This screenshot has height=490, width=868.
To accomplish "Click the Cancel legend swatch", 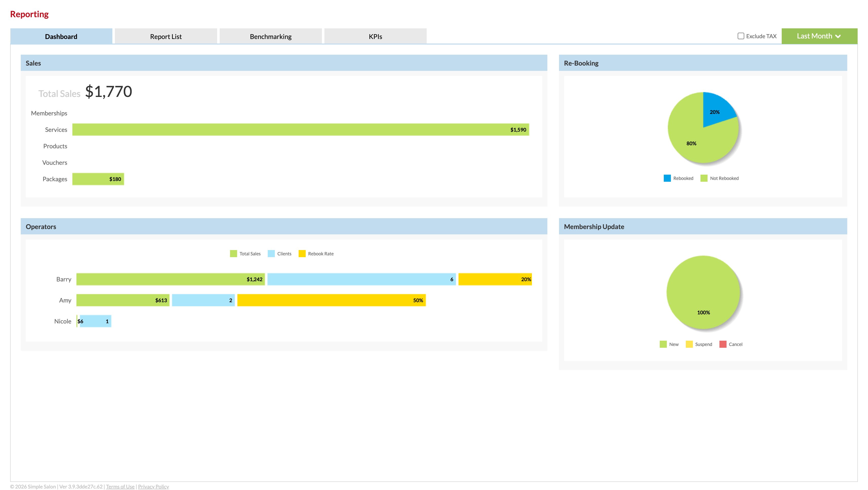I will (x=723, y=344).
